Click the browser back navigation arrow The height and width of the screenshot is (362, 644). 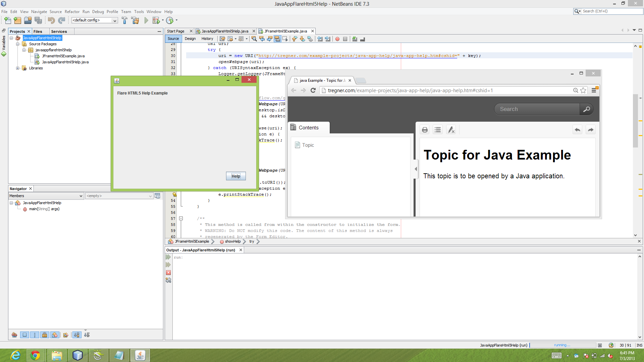294,90
